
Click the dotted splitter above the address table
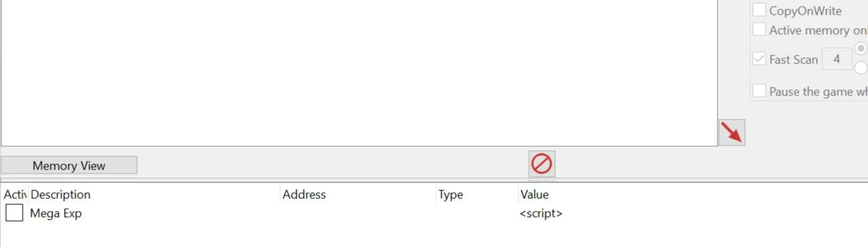542,180
